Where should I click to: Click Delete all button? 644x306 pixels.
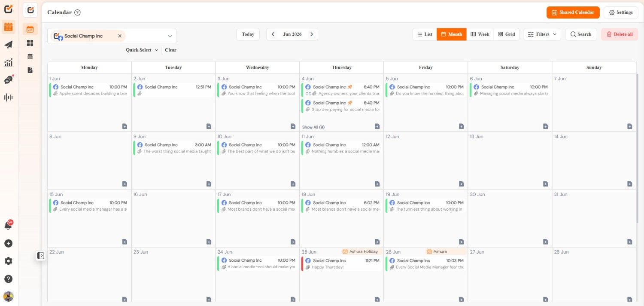[620, 34]
